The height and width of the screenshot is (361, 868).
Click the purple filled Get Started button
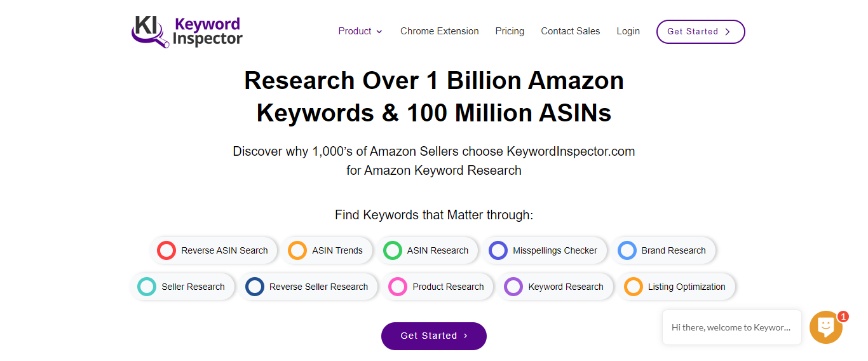coord(434,336)
